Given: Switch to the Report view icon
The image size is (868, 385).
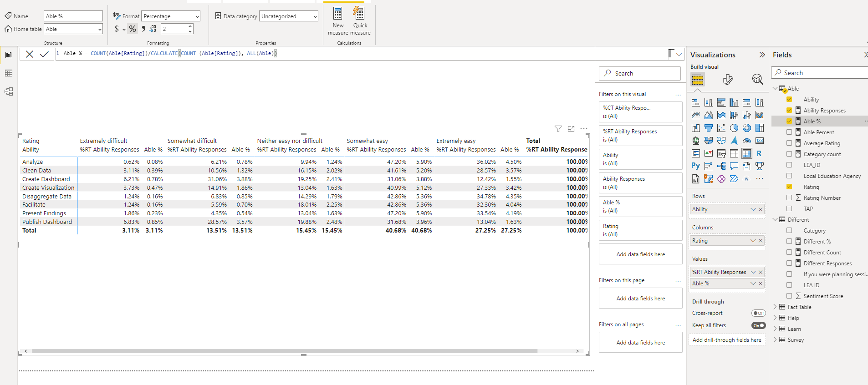Looking at the screenshot, I should (9, 55).
